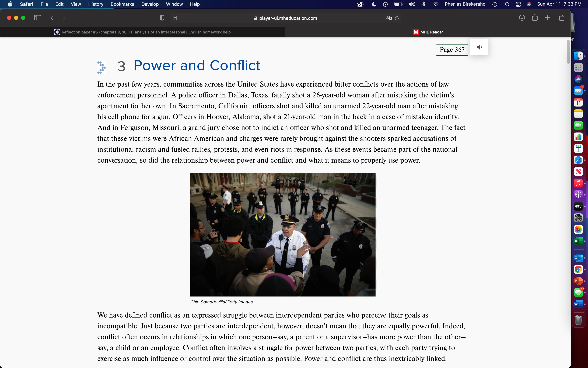This screenshot has height=368, width=588.
Task: Open the Apple TV app in the Dock
Action: click(578, 206)
